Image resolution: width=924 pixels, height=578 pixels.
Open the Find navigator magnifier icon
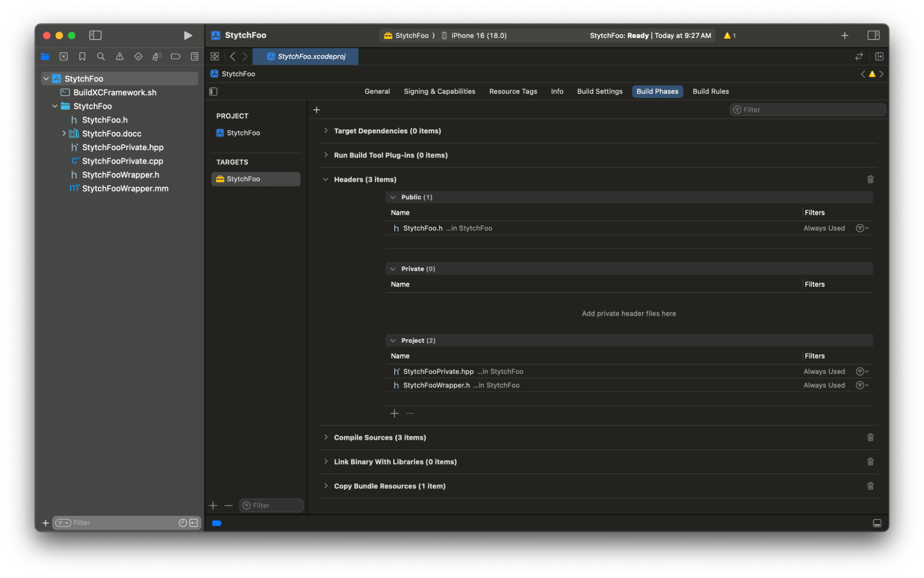pos(101,56)
